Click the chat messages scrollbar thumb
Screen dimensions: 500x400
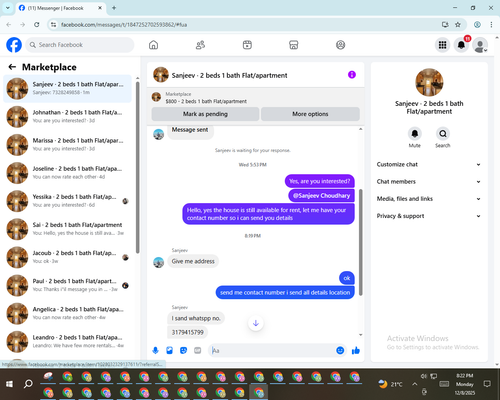coord(361,242)
